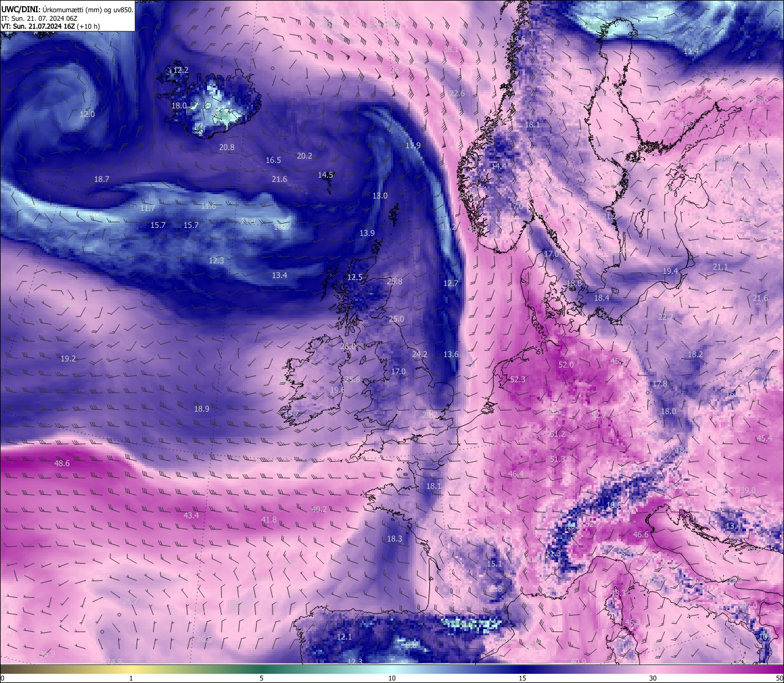Click the 18.4 value over southern Sweden
The image size is (784, 683).
point(602,298)
